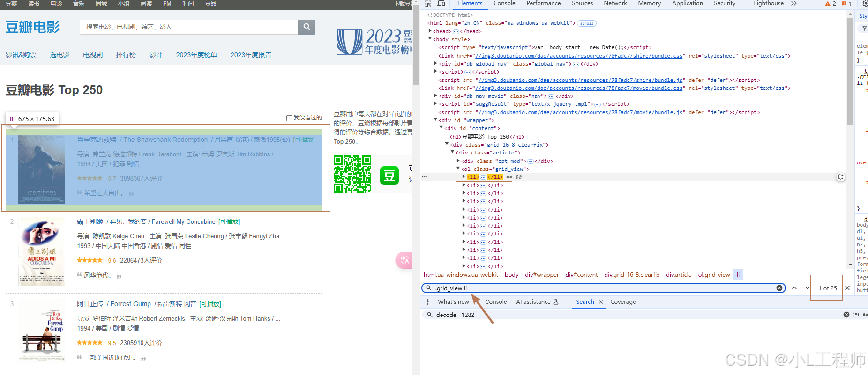Click the pink translate floating icon
The image size is (868, 375).
tap(404, 260)
